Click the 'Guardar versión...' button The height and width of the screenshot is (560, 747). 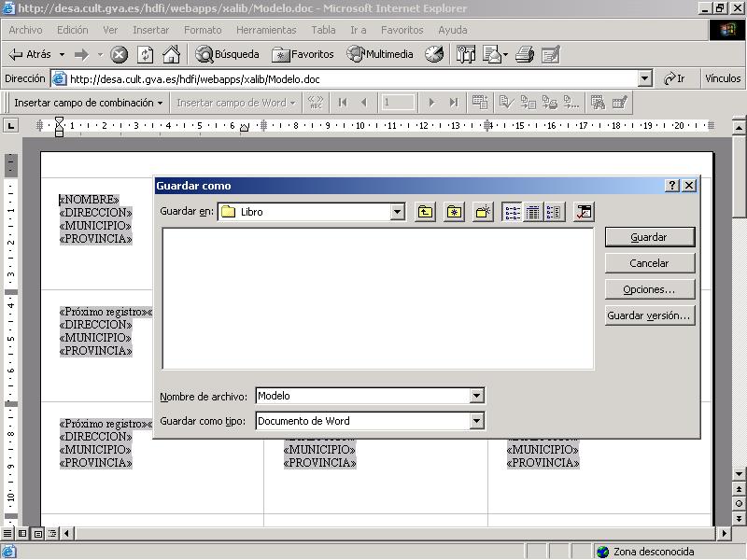coord(649,315)
